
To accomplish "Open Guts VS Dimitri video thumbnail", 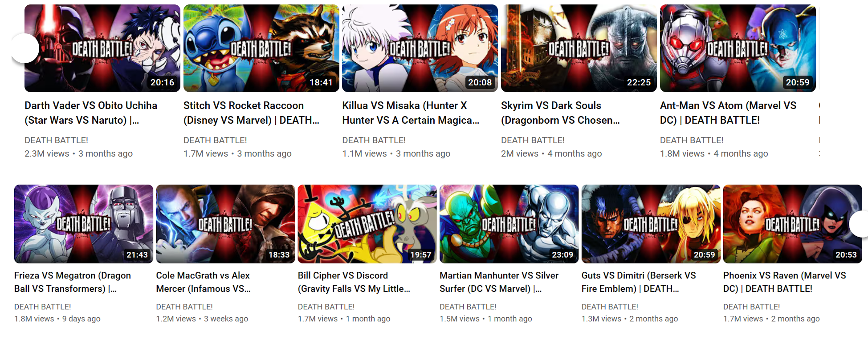I will tap(651, 224).
